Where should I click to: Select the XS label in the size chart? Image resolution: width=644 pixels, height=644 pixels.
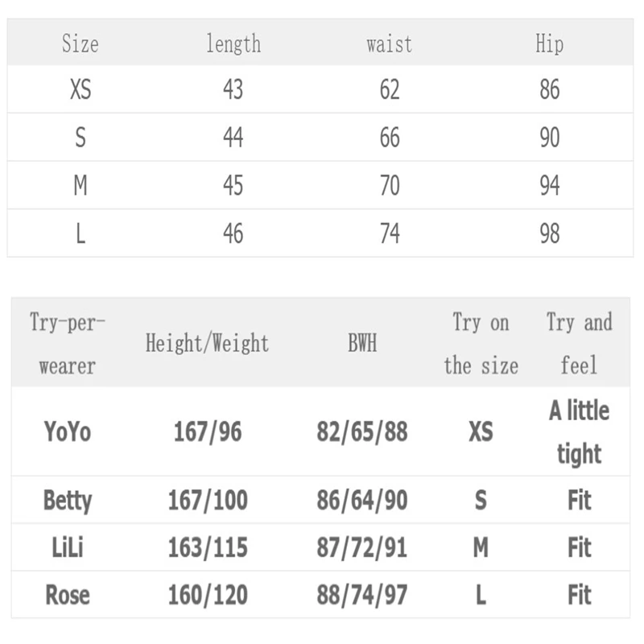click(80, 89)
